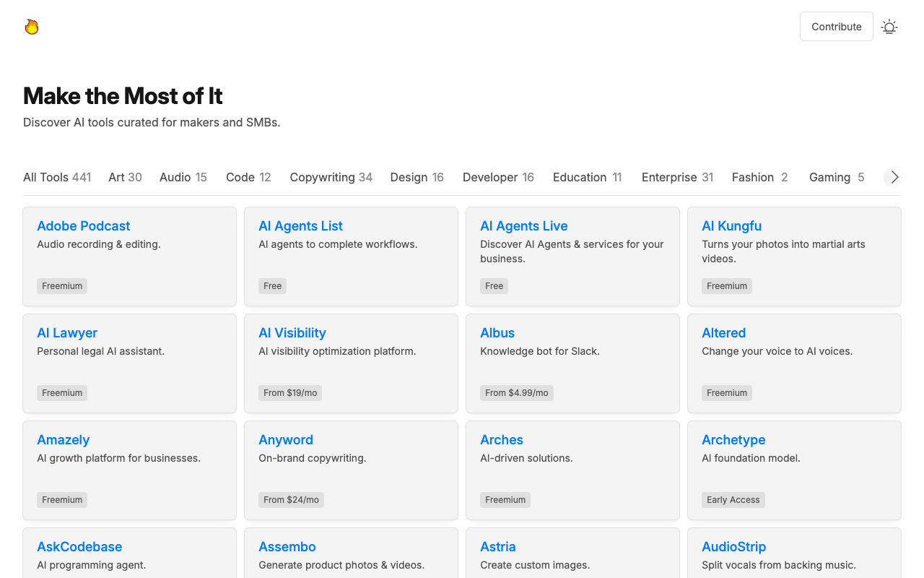Switch to the Art category tab

coord(125,177)
